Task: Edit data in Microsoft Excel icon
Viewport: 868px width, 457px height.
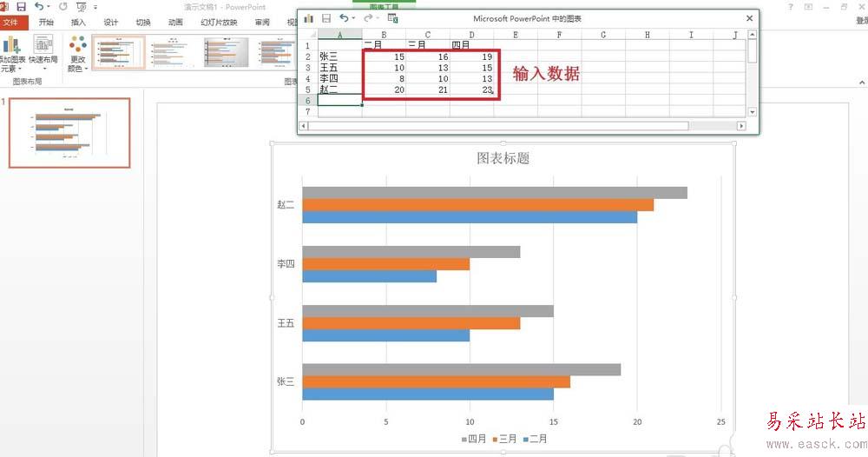Action: [393, 18]
